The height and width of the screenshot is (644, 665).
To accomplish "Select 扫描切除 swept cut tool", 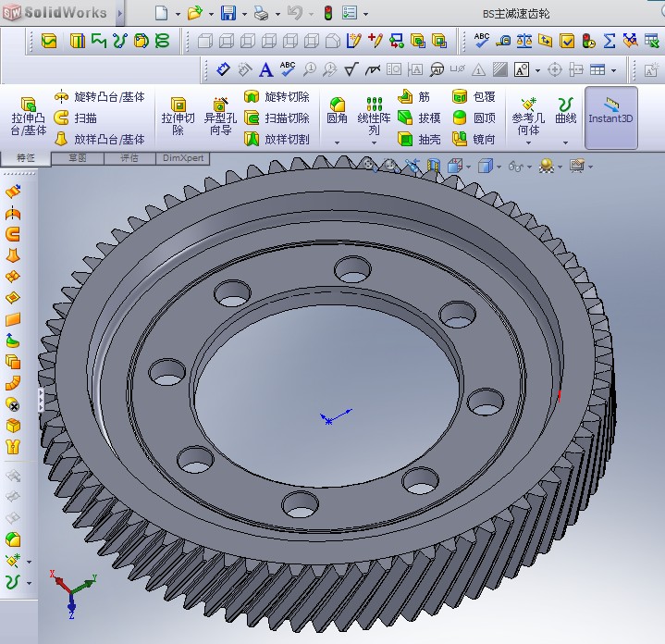I will pos(277,118).
